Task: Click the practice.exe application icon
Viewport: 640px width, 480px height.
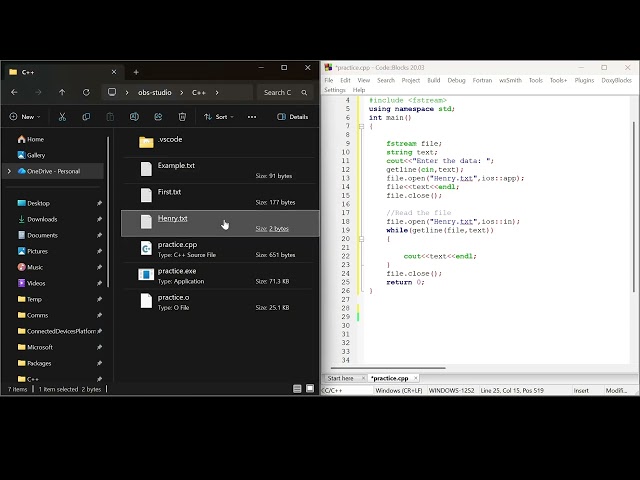Action: pyautogui.click(x=146, y=275)
